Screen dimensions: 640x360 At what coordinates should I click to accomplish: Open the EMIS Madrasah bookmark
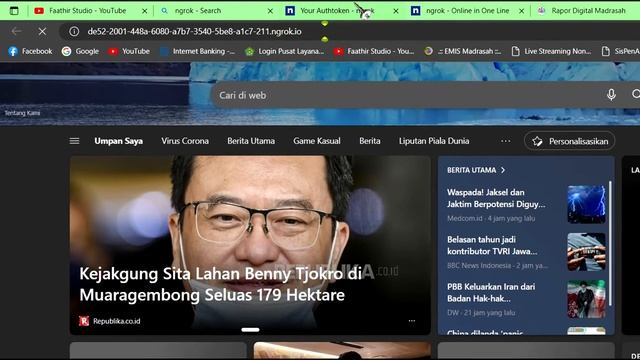(x=462, y=51)
